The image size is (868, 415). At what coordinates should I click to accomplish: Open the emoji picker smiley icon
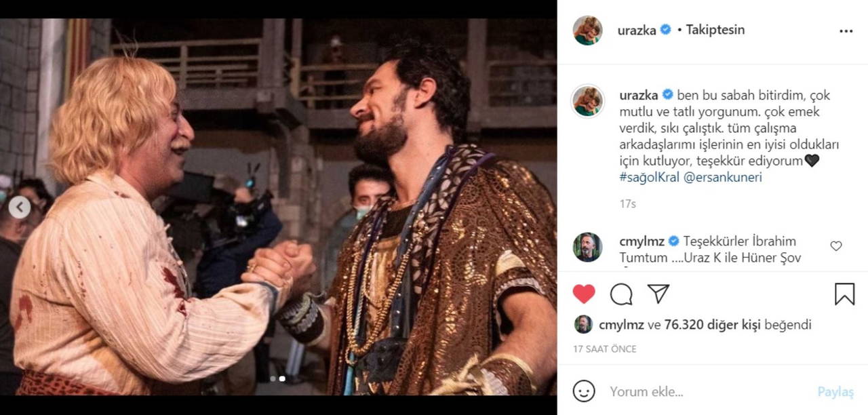click(584, 391)
